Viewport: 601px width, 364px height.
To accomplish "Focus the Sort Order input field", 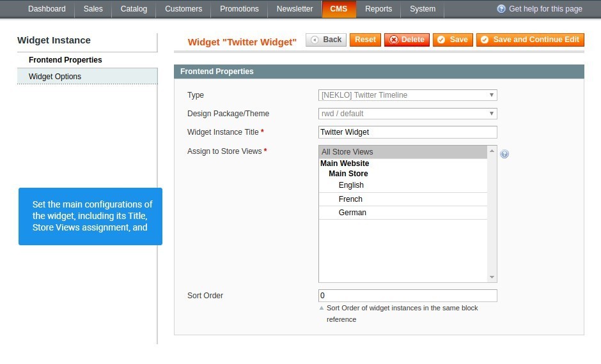I will [x=407, y=296].
